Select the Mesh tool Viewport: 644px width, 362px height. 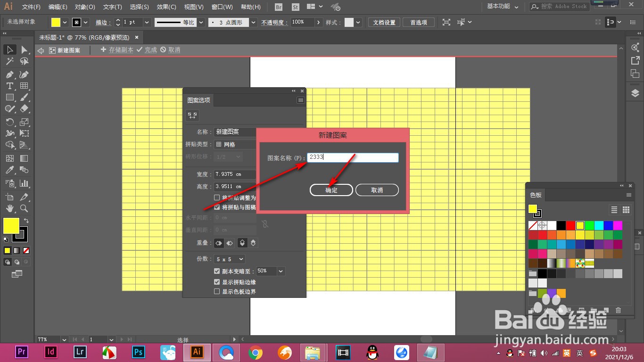coord(9,158)
